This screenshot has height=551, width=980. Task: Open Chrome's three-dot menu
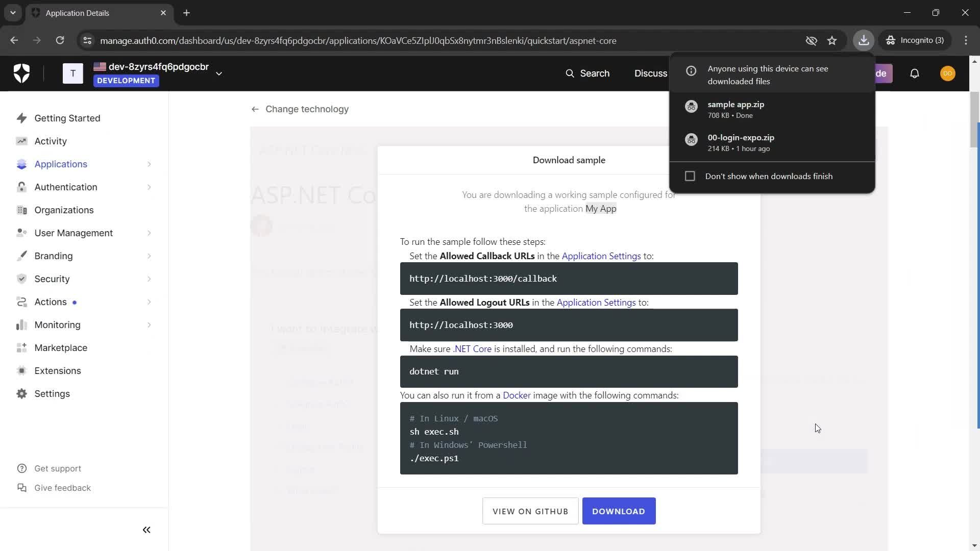(966, 40)
